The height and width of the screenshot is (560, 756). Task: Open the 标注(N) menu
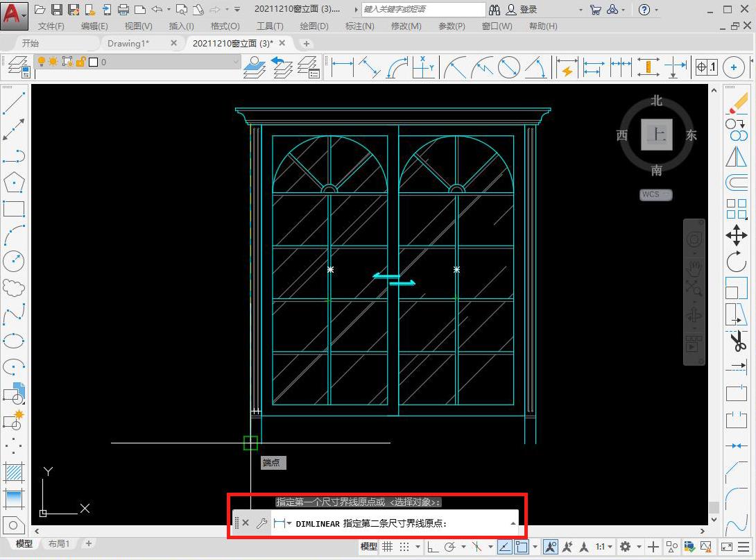359,26
